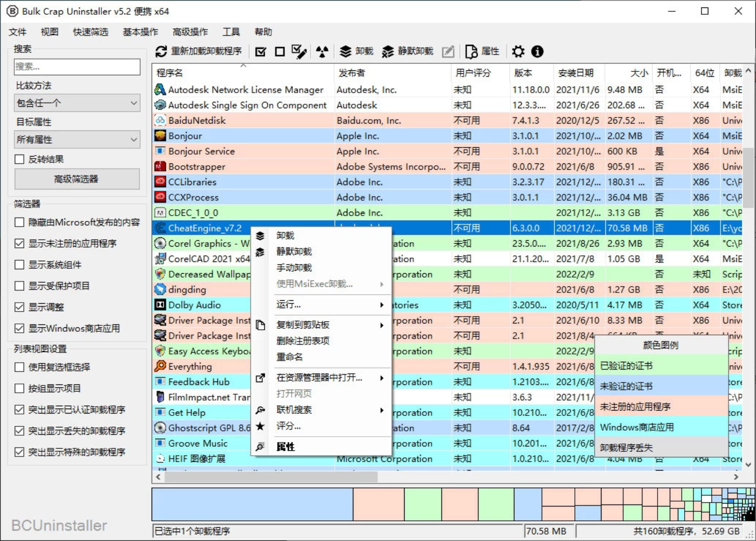Open the 比较方法 dropdown showing 包含任一个
Screen dimensions: 756x541
point(77,103)
